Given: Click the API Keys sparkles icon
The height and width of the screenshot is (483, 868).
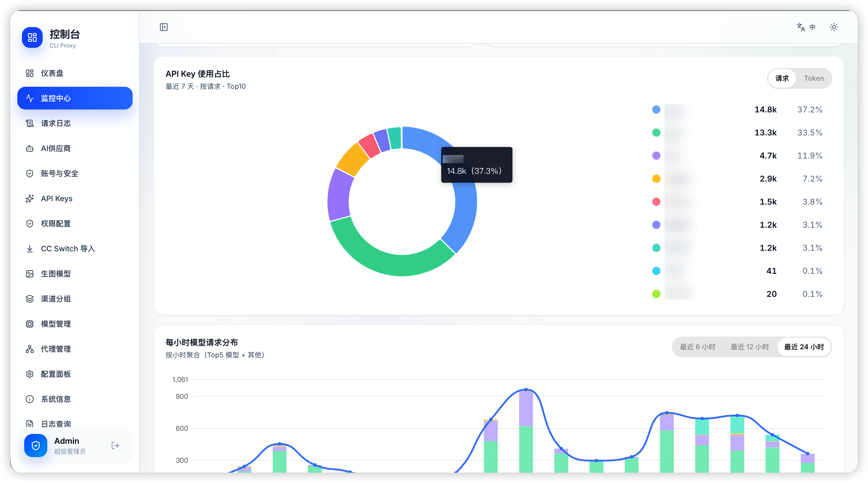Looking at the screenshot, I should click(x=30, y=198).
